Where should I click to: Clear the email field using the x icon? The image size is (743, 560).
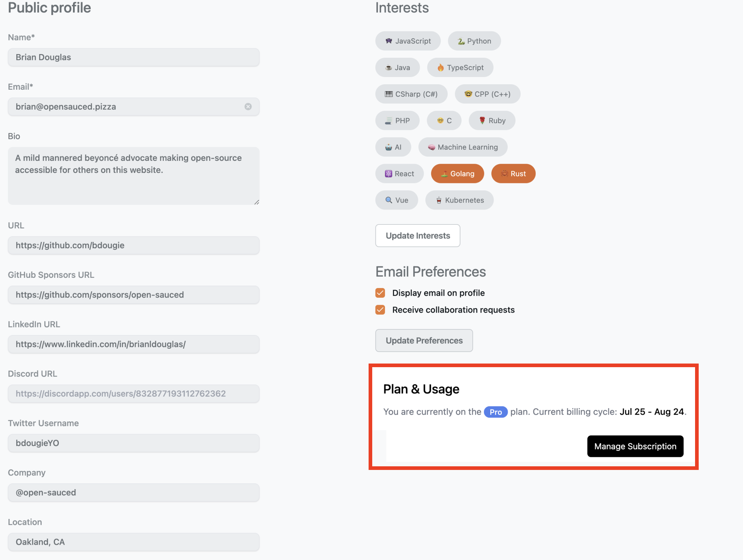(x=248, y=107)
